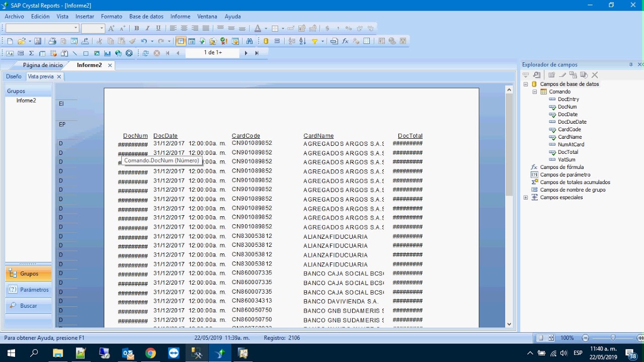
Task: Click the zoom out minus button
Action: tap(585, 338)
